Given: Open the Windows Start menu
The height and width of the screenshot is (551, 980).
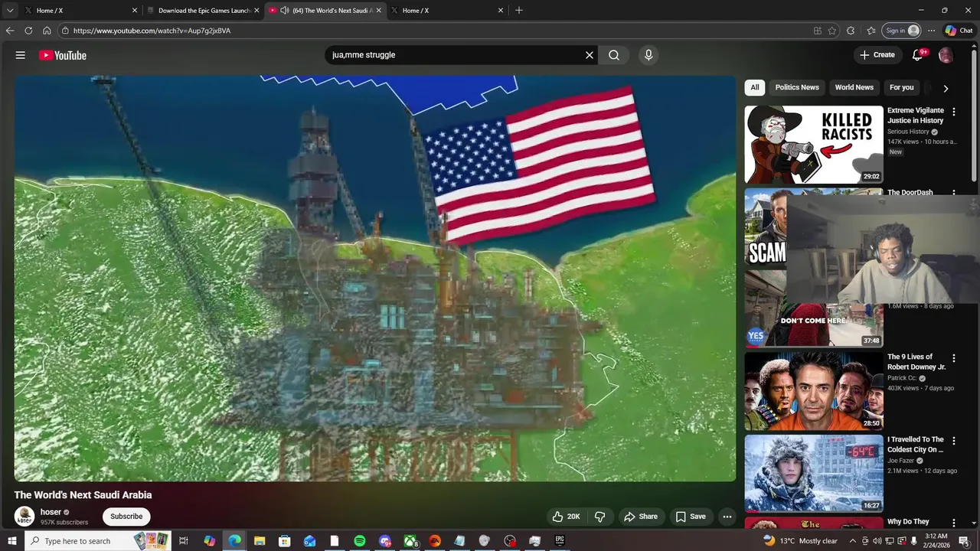Looking at the screenshot, I should [11, 541].
